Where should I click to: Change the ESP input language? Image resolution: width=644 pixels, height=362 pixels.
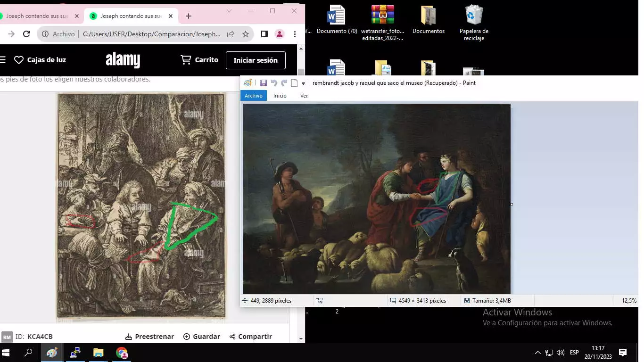(x=574, y=353)
